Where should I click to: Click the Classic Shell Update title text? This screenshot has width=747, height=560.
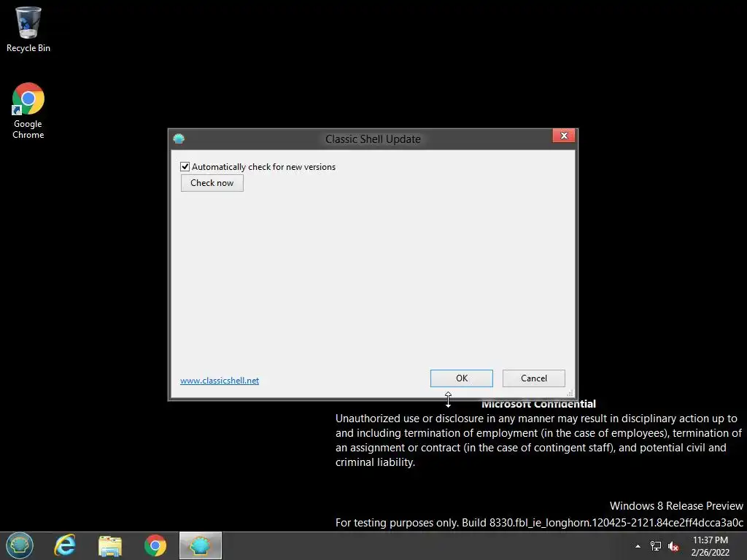click(373, 139)
